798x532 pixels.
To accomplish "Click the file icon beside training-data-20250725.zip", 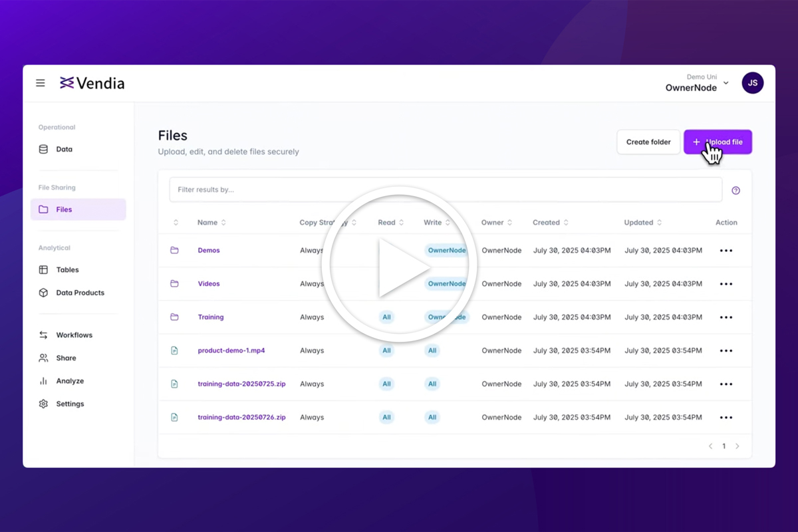I will coord(174,384).
